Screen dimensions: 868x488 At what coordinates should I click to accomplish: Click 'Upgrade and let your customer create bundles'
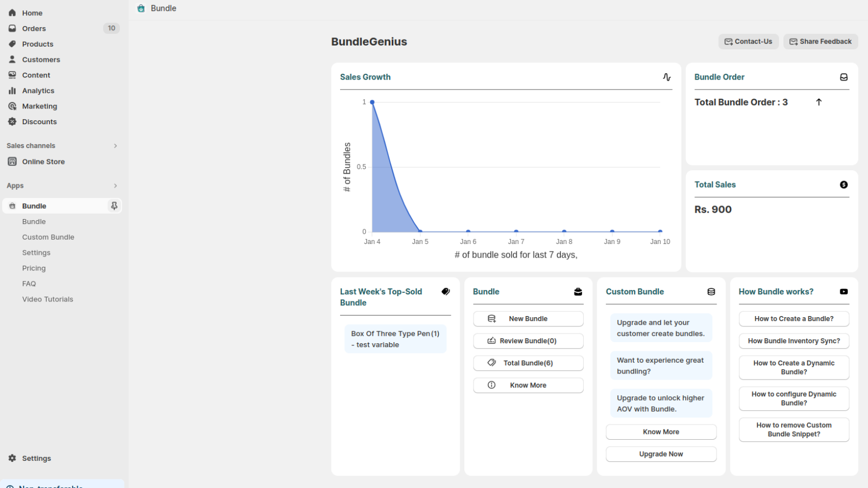click(661, 328)
